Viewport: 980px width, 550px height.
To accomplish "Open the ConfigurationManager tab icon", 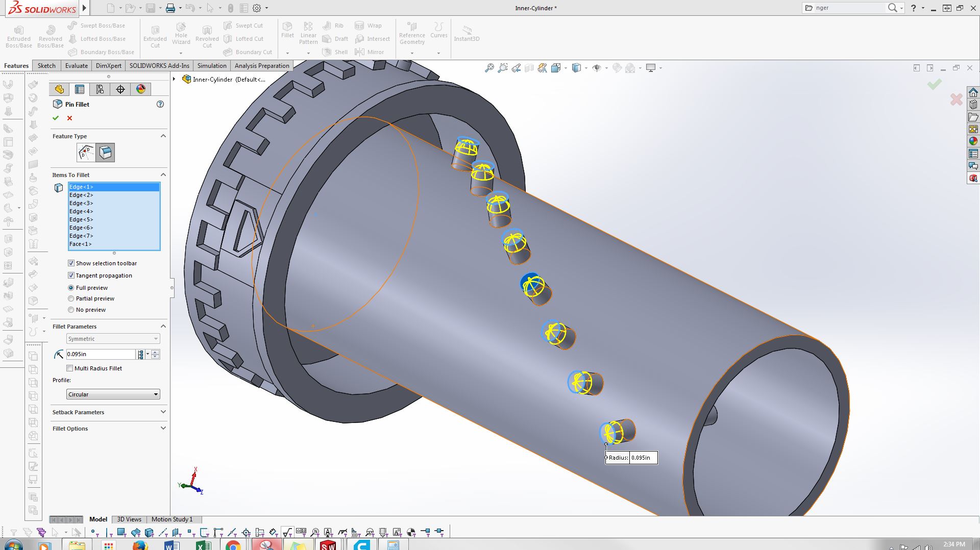I will click(100, 89).
